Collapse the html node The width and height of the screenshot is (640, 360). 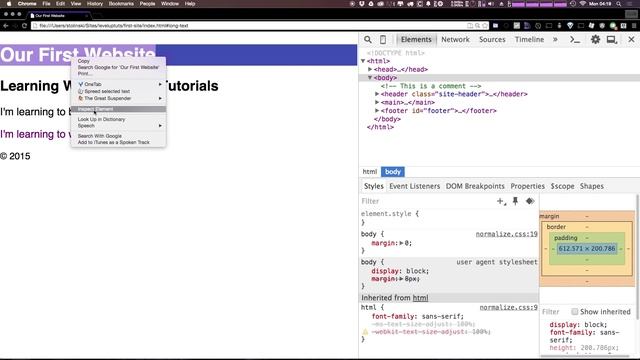(x=363, y=61)
